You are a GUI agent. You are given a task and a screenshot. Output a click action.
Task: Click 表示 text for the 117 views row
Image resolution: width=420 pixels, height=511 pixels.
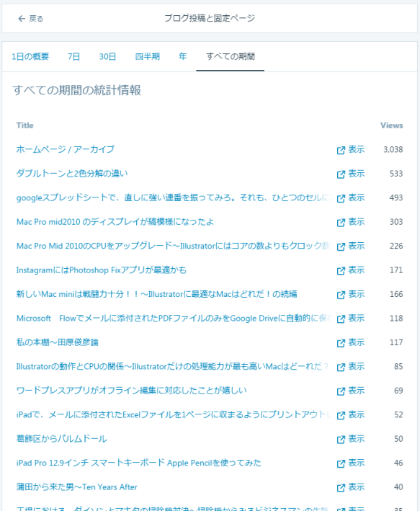(357, 342)
